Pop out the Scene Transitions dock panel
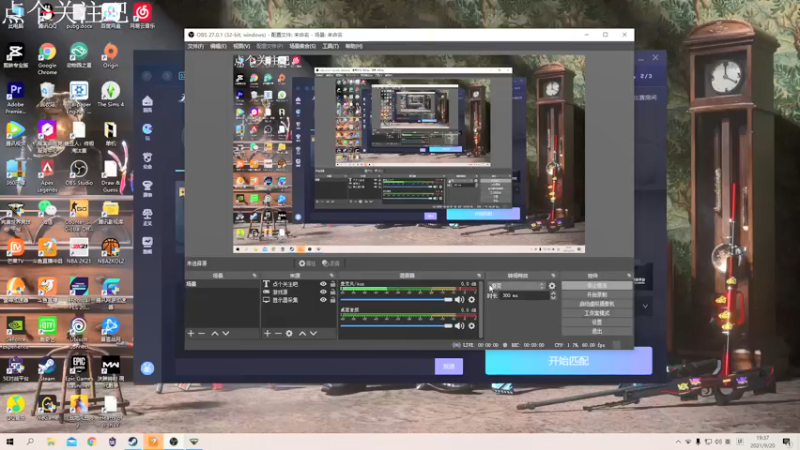Screen dimensions: 800x450 553,276
